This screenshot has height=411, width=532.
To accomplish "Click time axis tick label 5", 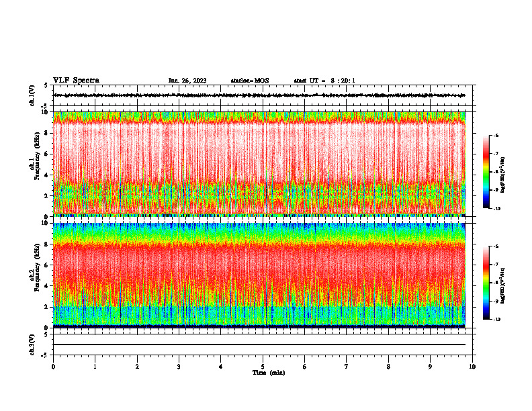I will 263,367.
